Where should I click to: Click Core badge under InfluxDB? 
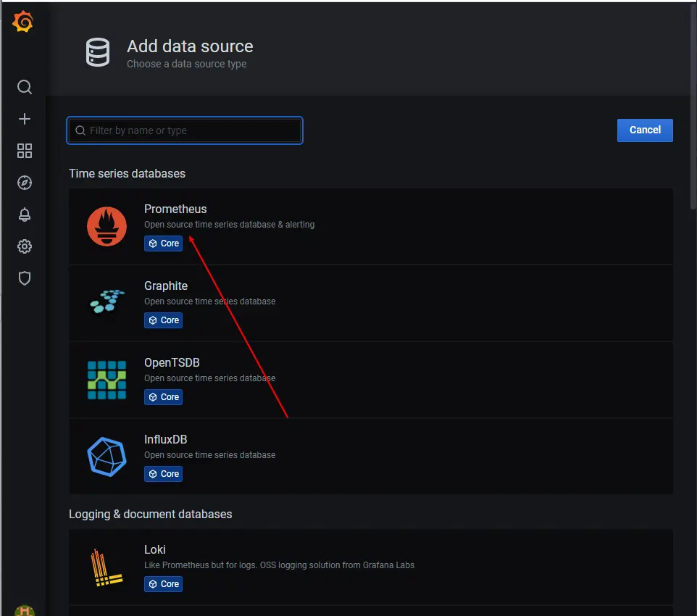pos(163,474)
